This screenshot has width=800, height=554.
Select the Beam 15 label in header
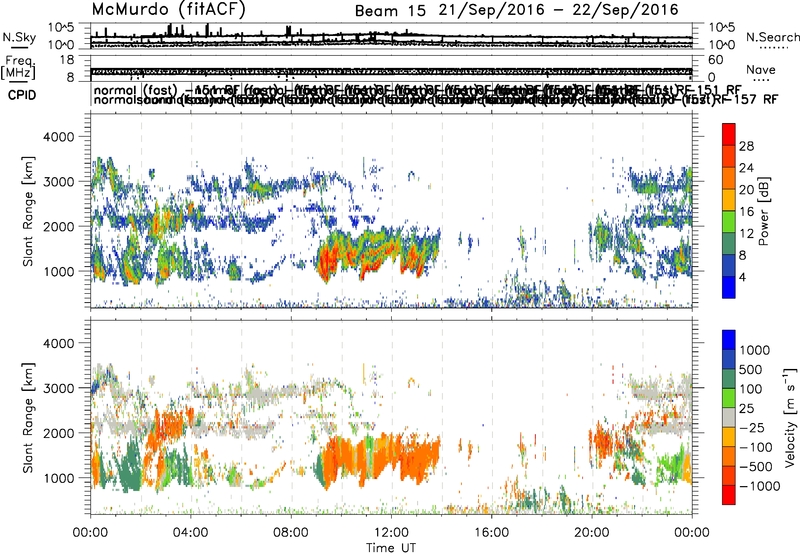(390, 11)
